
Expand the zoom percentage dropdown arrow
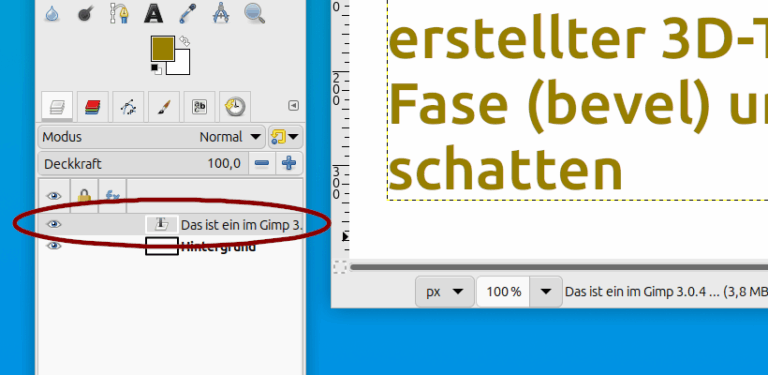[546, 292]
